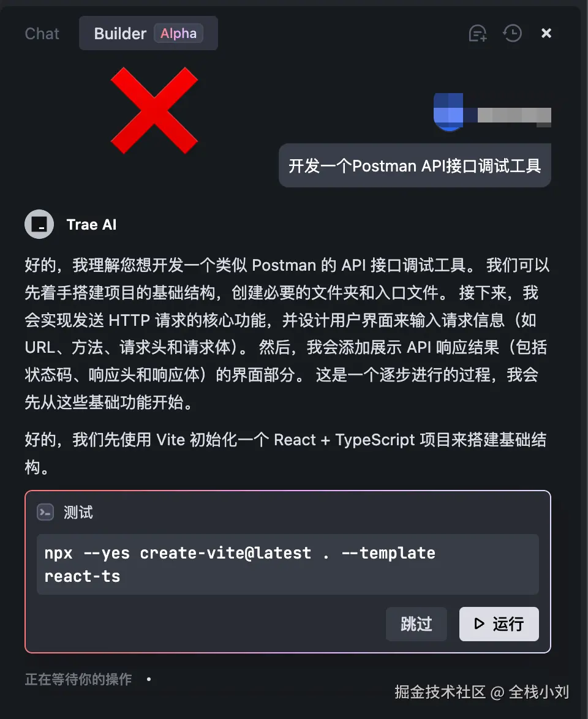This screenshot has height=719, width=588.
Task: Run the command with 运行 button
Action: click(499, 624)
